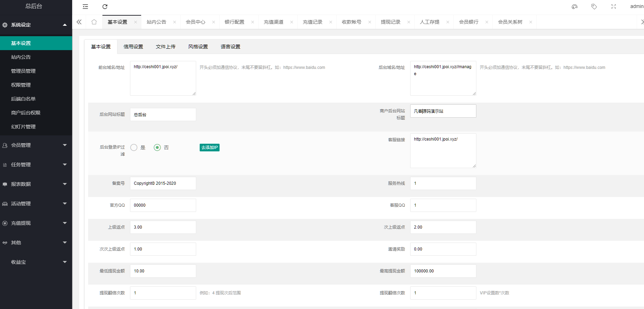Open 管理员管理 in the sidebar
This screenshot has width=644, height=309.
36,71
